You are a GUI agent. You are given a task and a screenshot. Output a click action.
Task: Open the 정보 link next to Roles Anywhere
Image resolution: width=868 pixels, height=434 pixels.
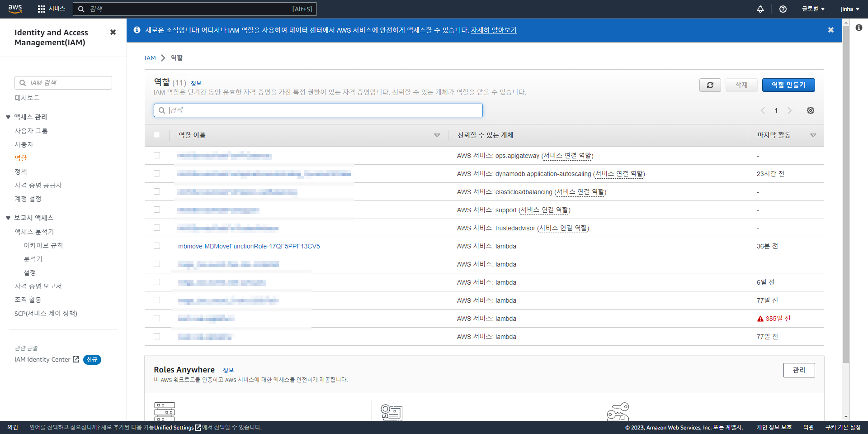228,370
